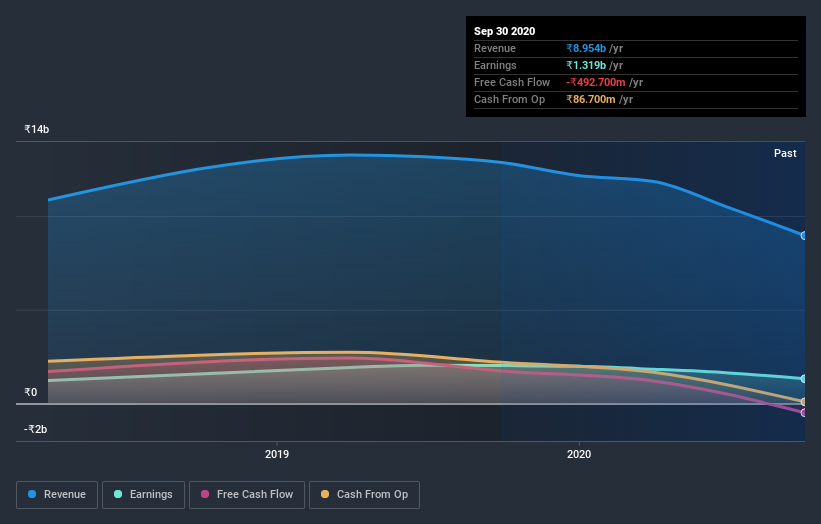
Task: Click the ₹1.319b earnings value
Action: [586, 65]
